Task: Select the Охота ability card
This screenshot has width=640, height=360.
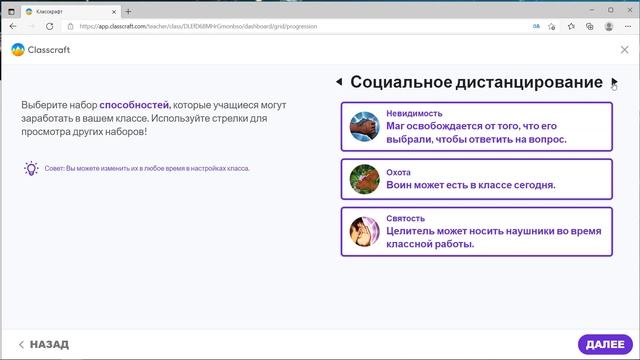Action: 477,179
